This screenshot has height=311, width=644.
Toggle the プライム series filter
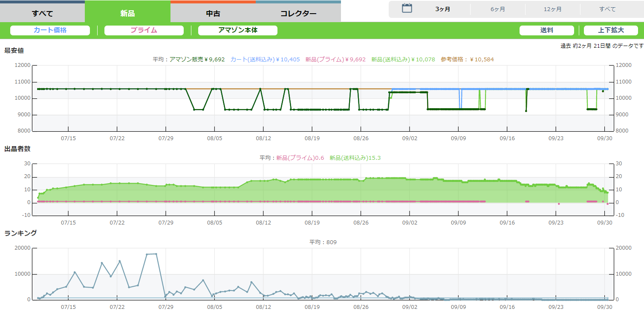tap(144, 30)
